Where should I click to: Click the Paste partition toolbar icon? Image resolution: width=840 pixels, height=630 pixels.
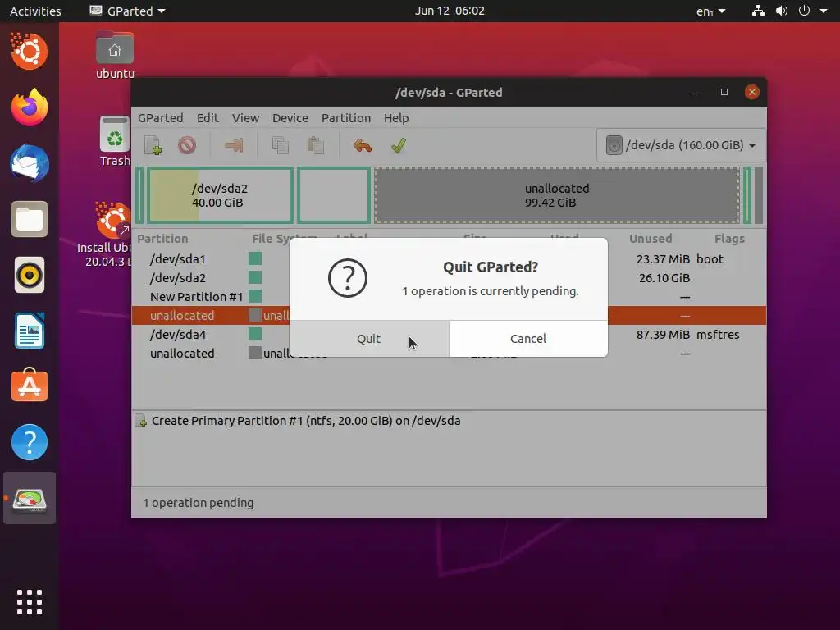click(315, 145)
